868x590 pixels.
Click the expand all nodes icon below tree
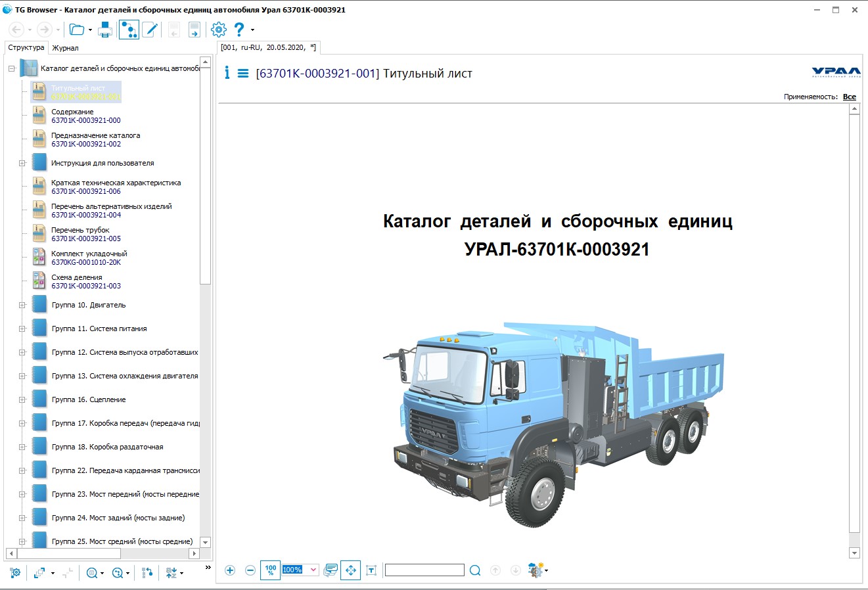39,573
